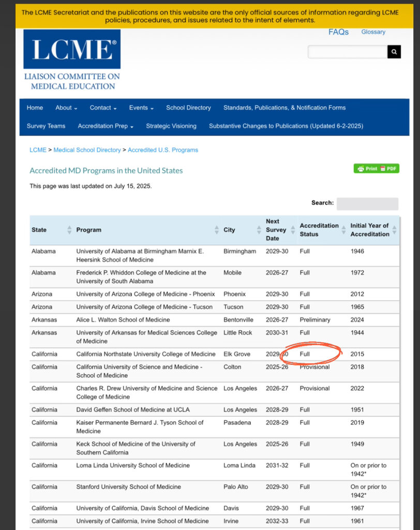Click the 'Bentonville' city cell
Image resolution: width=420 pixels, height=530 pixels.
(x=239, y=320)
